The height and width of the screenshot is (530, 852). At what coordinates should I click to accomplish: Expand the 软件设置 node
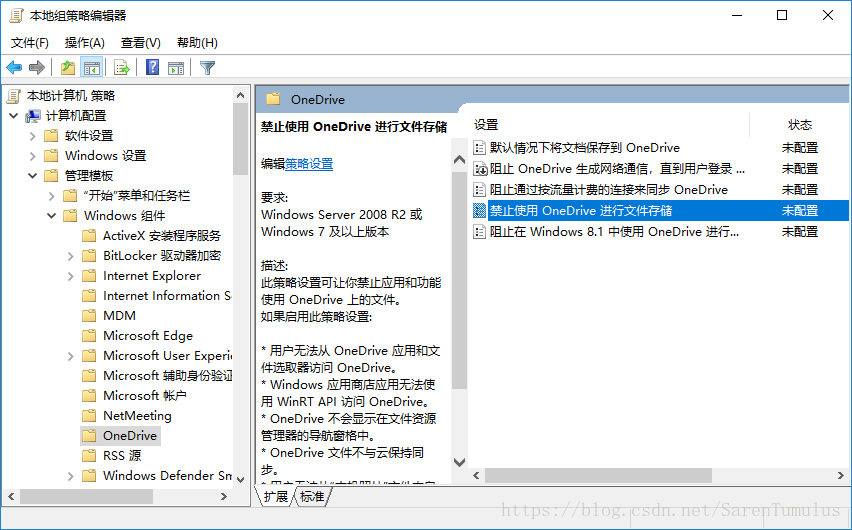(x=33, y=136)
